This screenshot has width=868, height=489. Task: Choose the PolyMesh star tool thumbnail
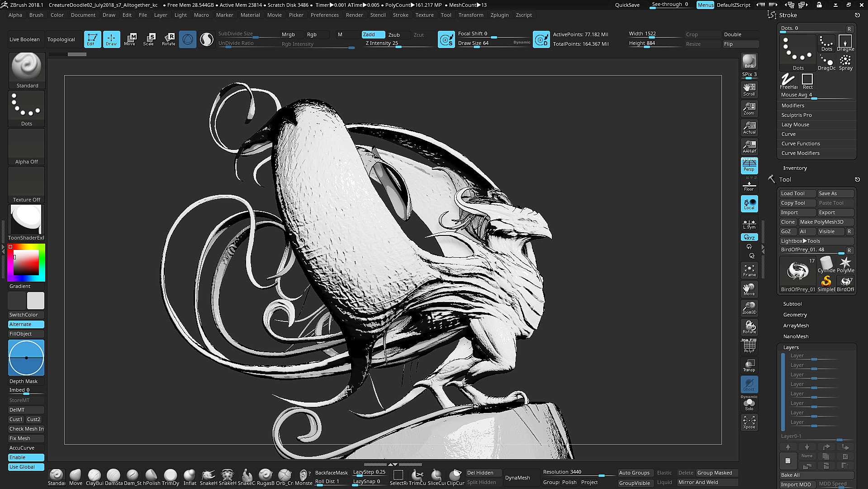[x=845, y=264]
